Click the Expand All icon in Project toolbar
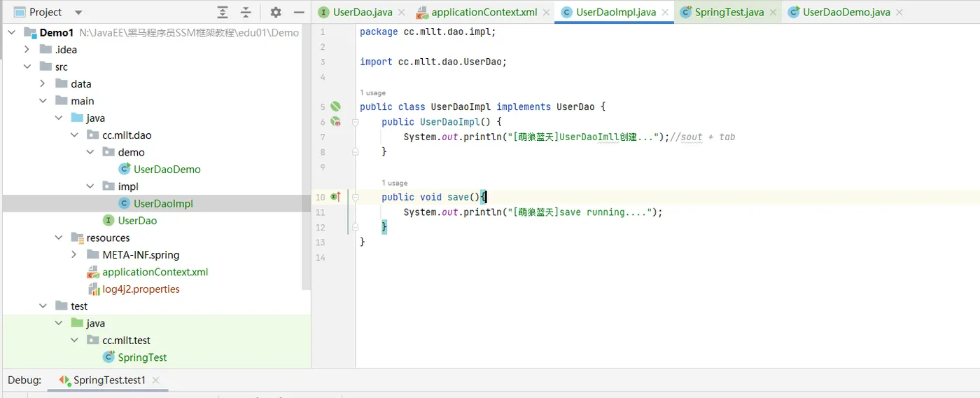Screen dimensions: 980x398 223,12
